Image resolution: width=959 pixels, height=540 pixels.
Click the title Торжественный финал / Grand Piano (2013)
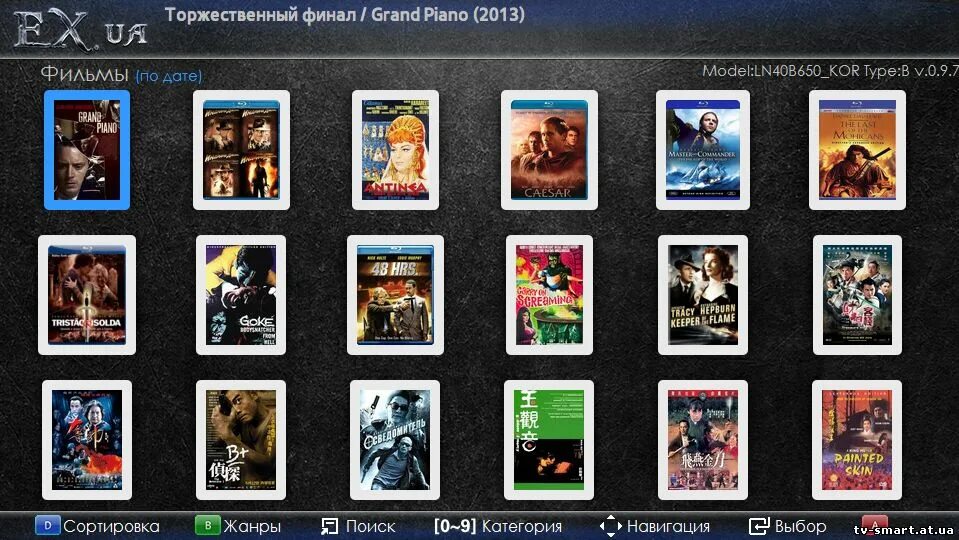345,15
